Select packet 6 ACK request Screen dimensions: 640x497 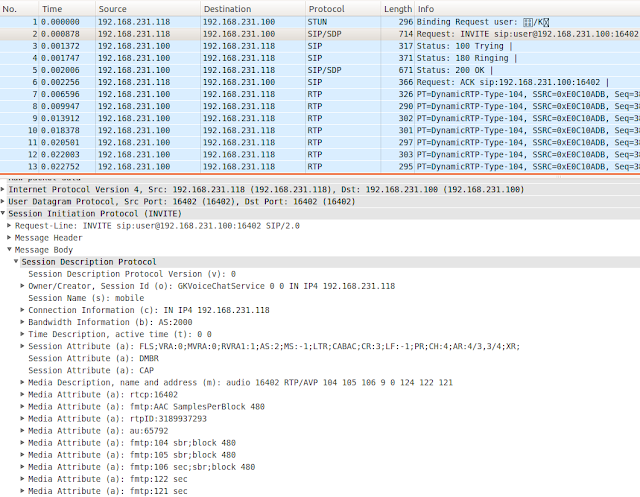point(320,82)
